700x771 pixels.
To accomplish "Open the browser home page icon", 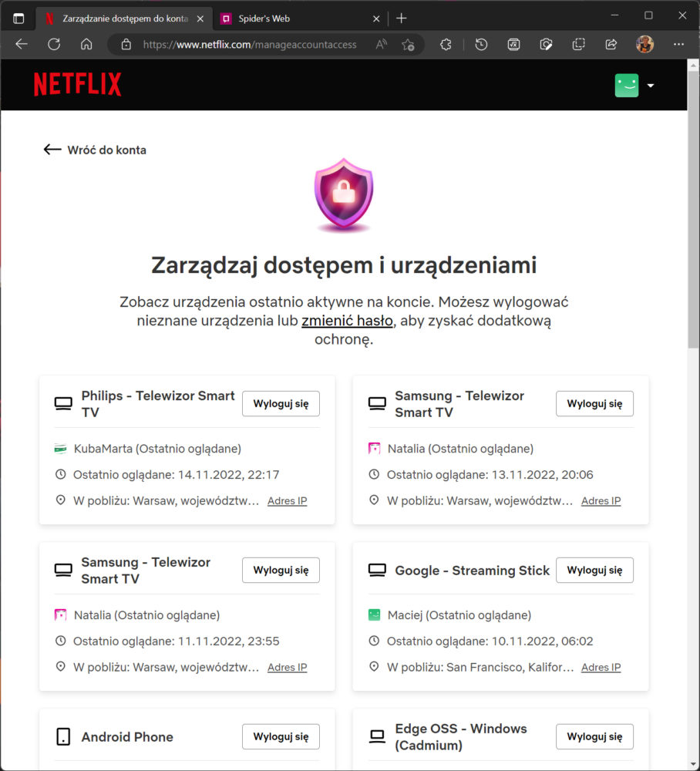I will pos(86,45).
